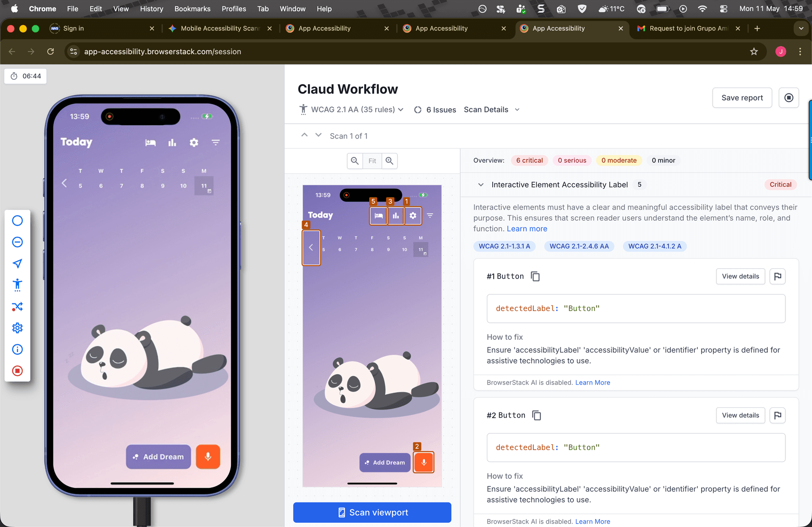
Task: Click Scan viewport button
Action: 372,512
